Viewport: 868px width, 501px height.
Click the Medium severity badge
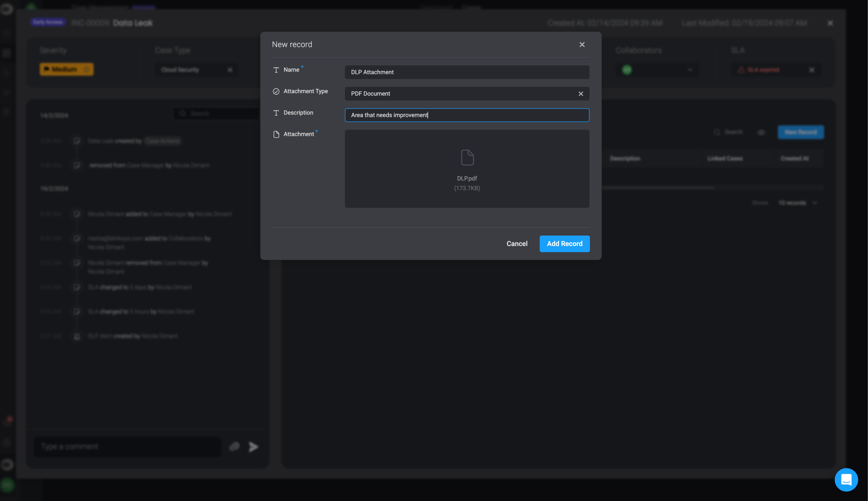point(67,69)
